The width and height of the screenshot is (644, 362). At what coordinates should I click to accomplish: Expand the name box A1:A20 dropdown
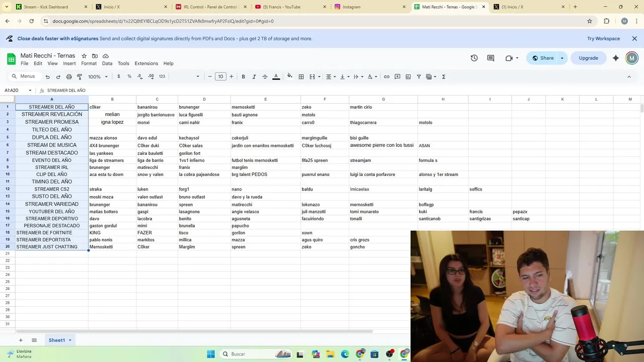[30, 90]
